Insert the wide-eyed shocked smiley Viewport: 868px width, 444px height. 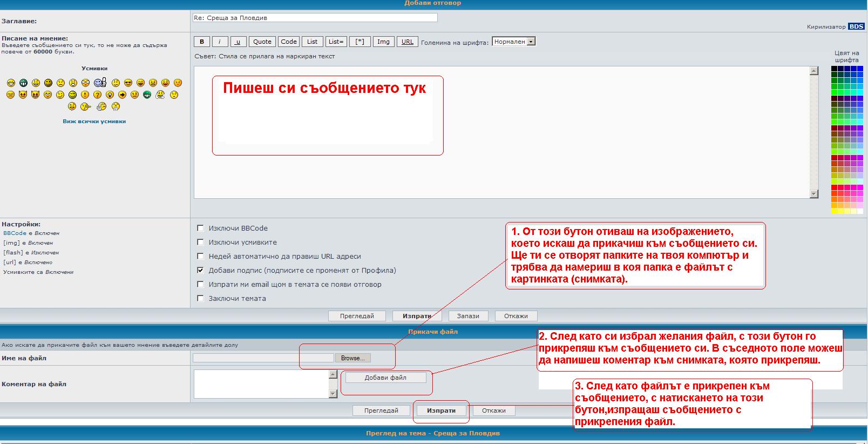[x=85, y=83]
